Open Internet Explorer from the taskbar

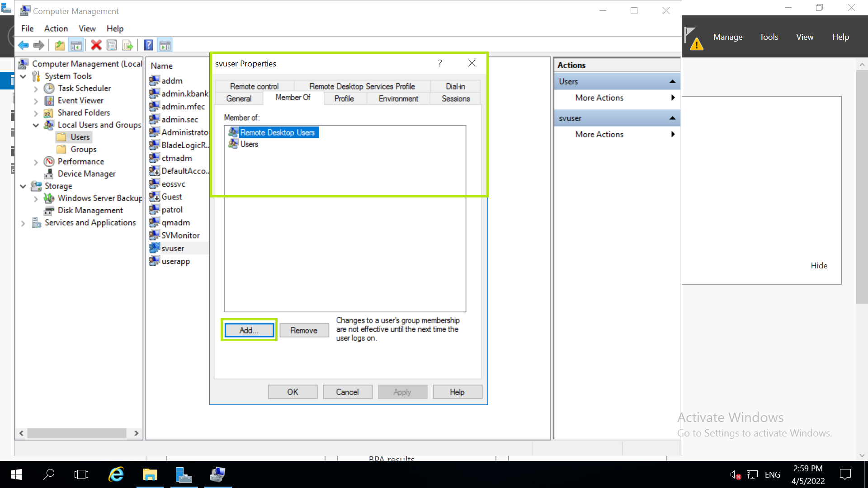tap(116, 474)
